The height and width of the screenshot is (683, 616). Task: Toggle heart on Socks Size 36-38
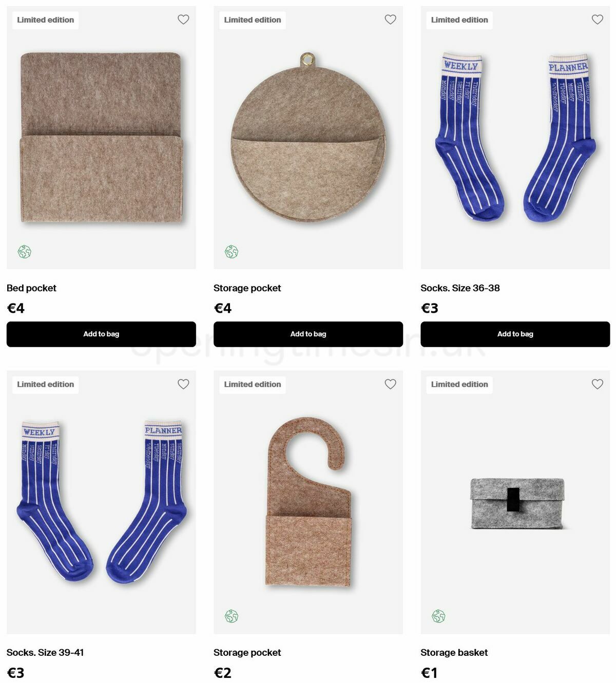[x=597, y=20]
